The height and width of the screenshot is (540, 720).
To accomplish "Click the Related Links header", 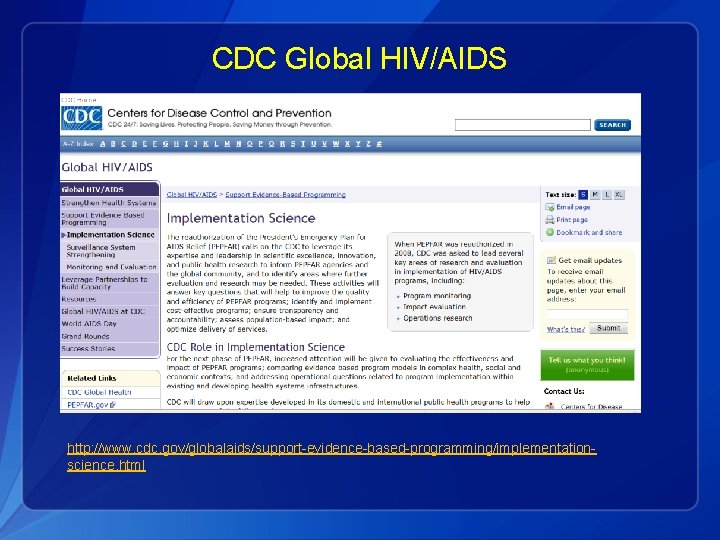I will pyautogui.click(x=91, y=378).
